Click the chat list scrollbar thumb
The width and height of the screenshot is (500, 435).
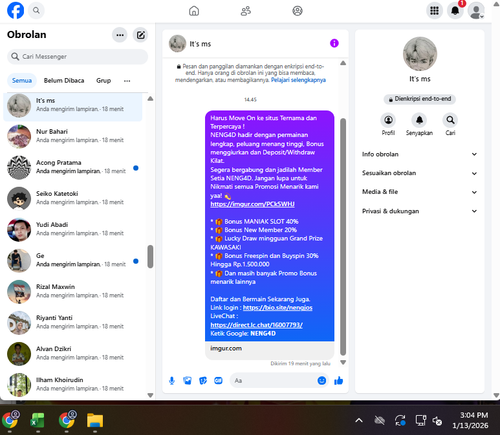[x=150, y=257]
